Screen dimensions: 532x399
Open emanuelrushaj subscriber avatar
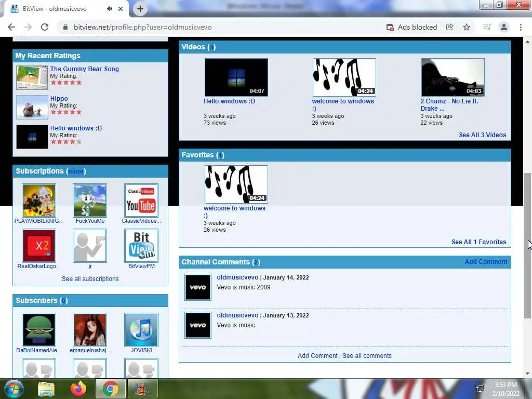90,330
